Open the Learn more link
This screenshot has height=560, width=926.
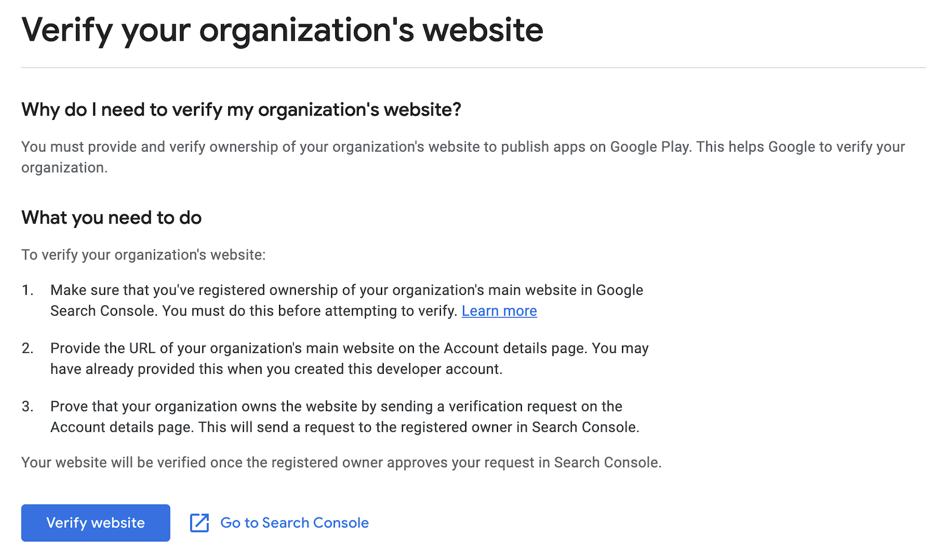(499, 311)
